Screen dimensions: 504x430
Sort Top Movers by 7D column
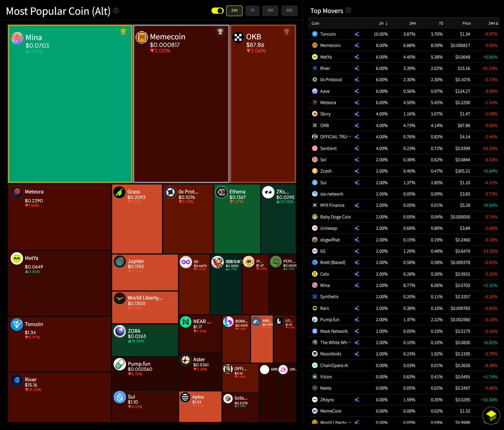pyautogui.click(x=441, y=23)
